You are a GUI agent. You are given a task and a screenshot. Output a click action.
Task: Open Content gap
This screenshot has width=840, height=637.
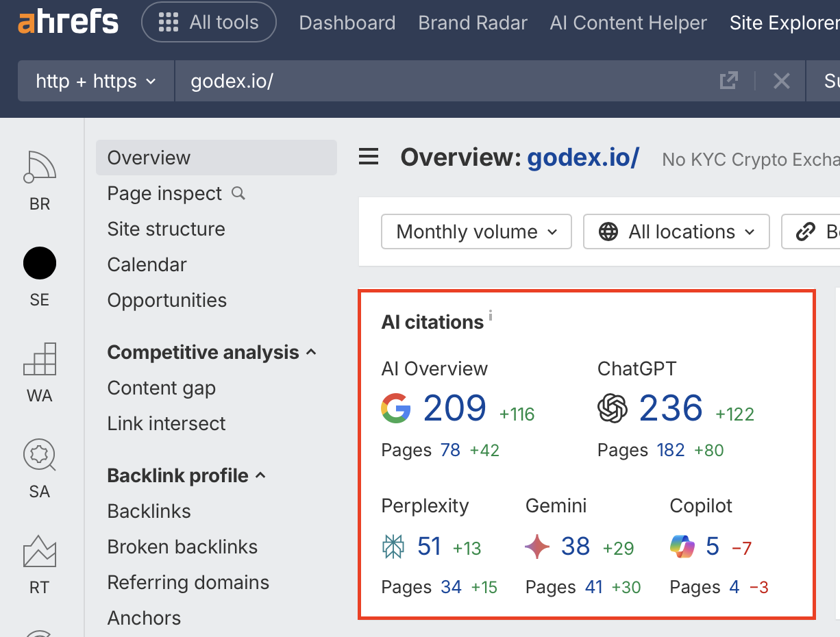click(x=162, y=388)
